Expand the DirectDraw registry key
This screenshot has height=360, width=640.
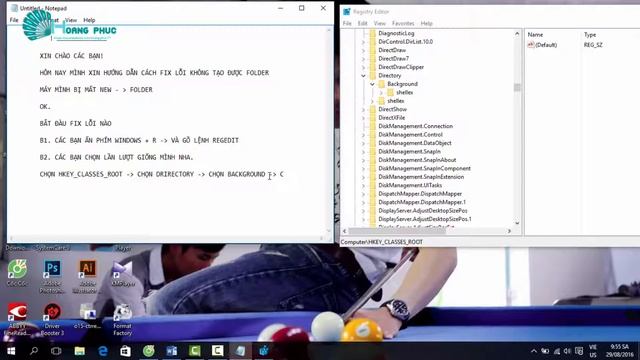coord(363,50)
